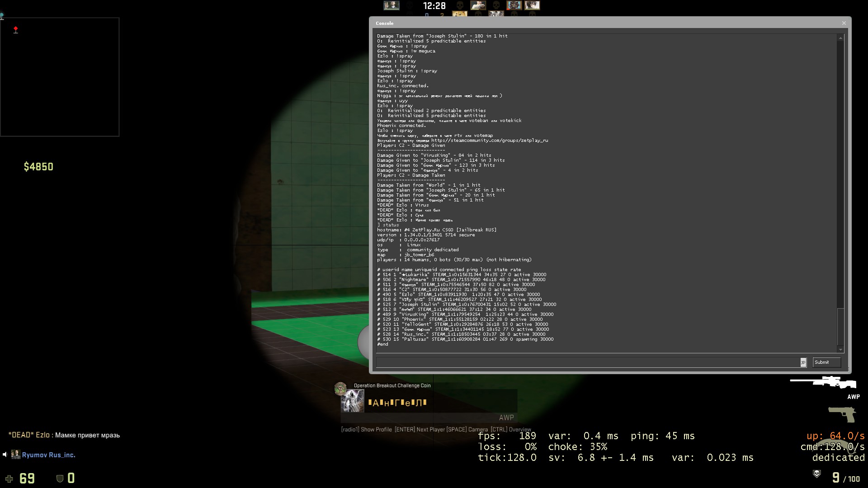Close the Console window

tap(844, 23)
